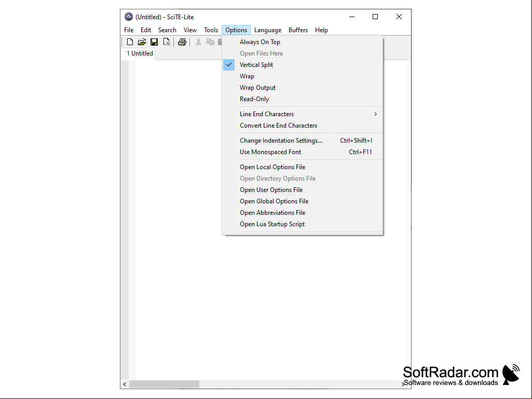532x399 pixels.
Task: Click the horizontal scrollbar thumb
Action: 164,384
